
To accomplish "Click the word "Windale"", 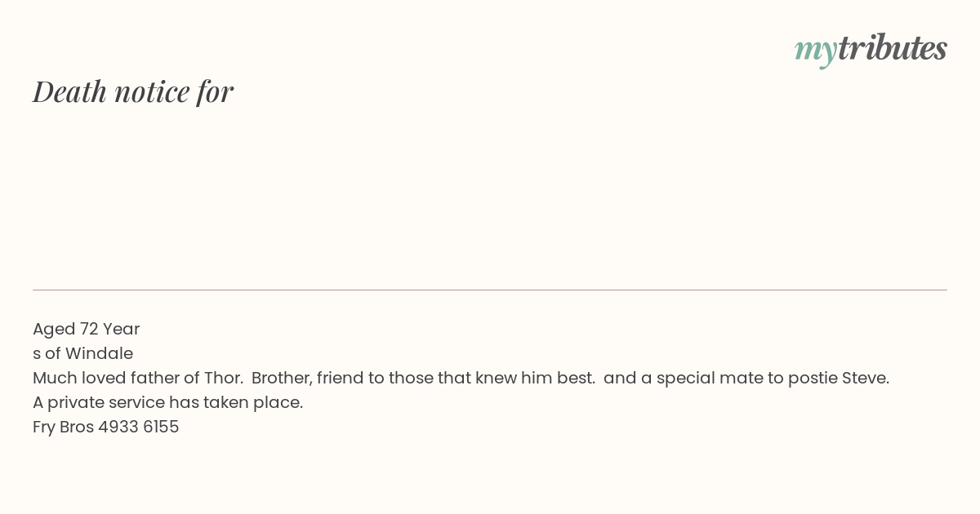I will 99,353.
